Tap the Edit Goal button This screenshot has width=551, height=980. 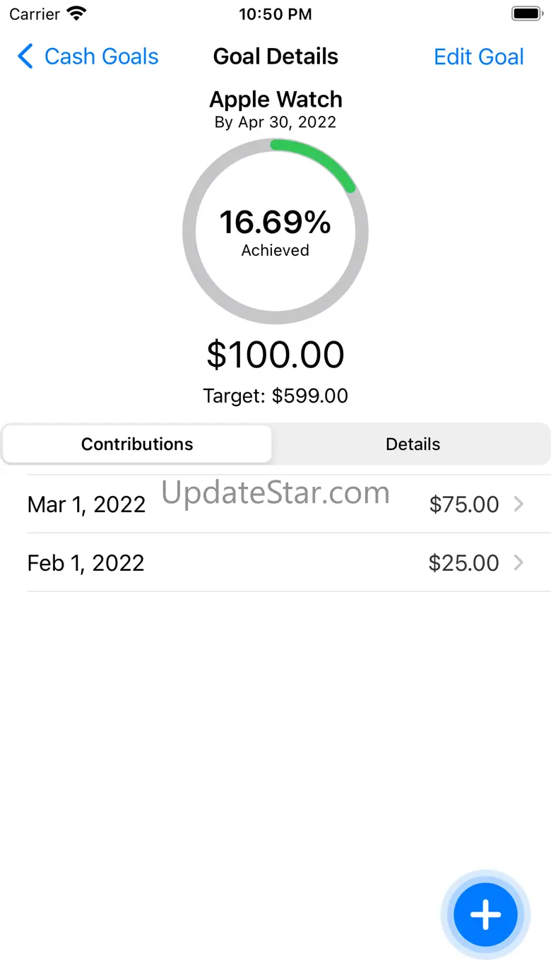pos(478,57)
